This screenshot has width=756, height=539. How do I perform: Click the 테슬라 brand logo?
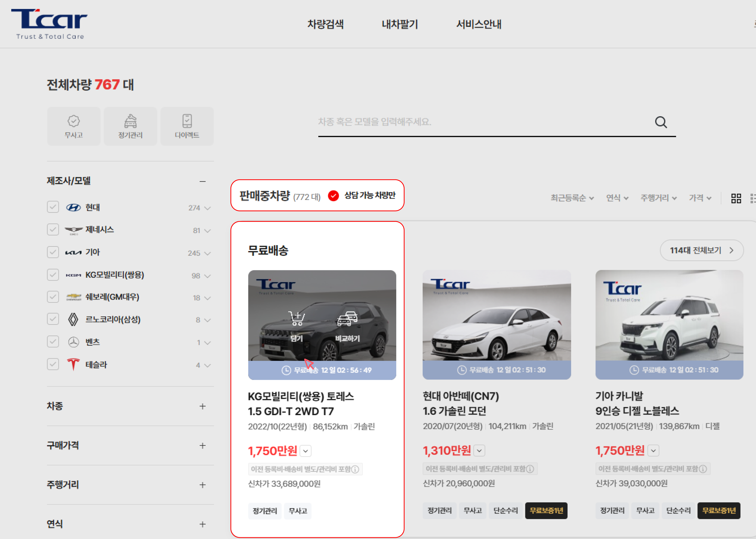tap(73, 364)
